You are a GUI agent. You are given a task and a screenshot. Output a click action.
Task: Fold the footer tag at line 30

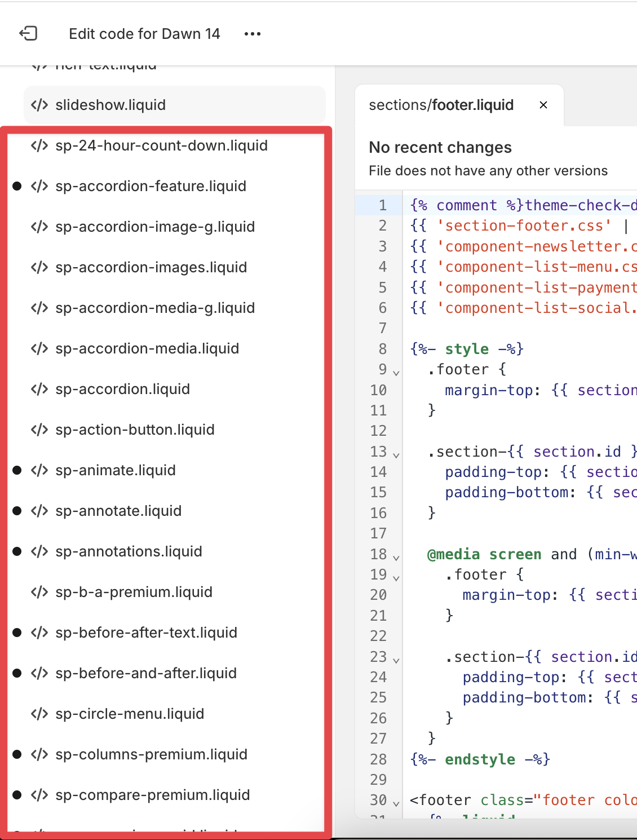tap(396, 803)
